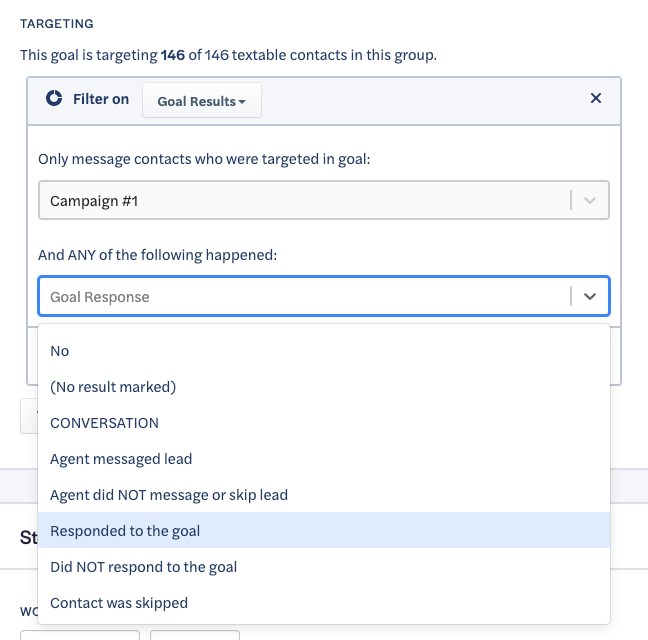Choose Responded to the goal
The width and height of the screenshot is (648, 640).
(x=125, y=531)
